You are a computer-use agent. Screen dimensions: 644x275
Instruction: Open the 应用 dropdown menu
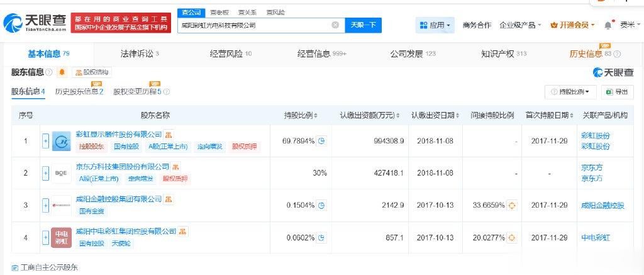point(435,25)
